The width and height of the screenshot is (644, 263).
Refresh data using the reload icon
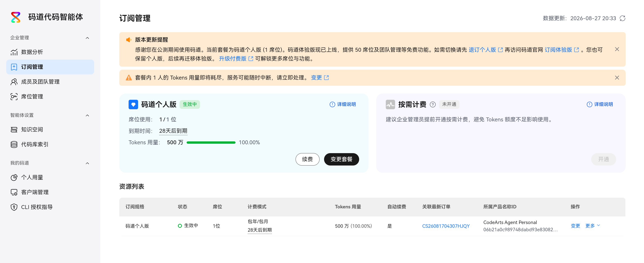point(623,19)
